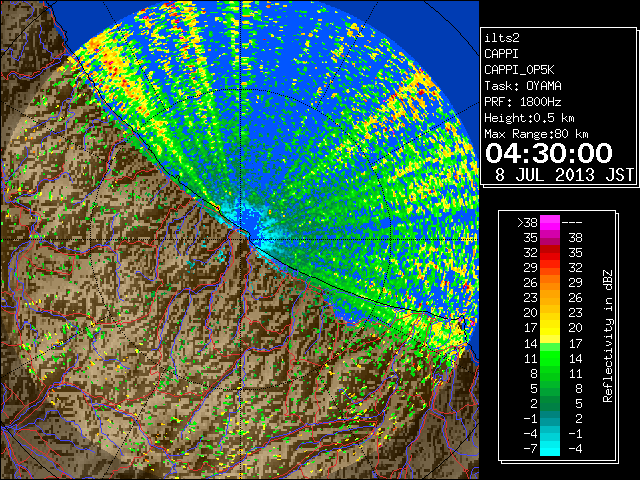
Task: Pick the purple 35–38 dBZ color band
Action: click(549, 238)
